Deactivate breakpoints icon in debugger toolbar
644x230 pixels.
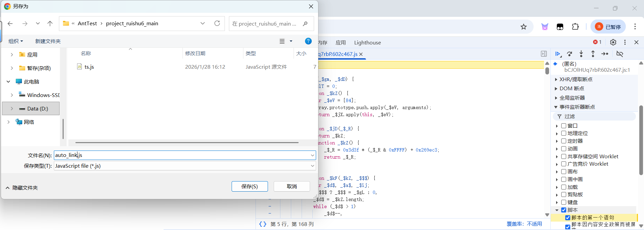pos(619,54)
